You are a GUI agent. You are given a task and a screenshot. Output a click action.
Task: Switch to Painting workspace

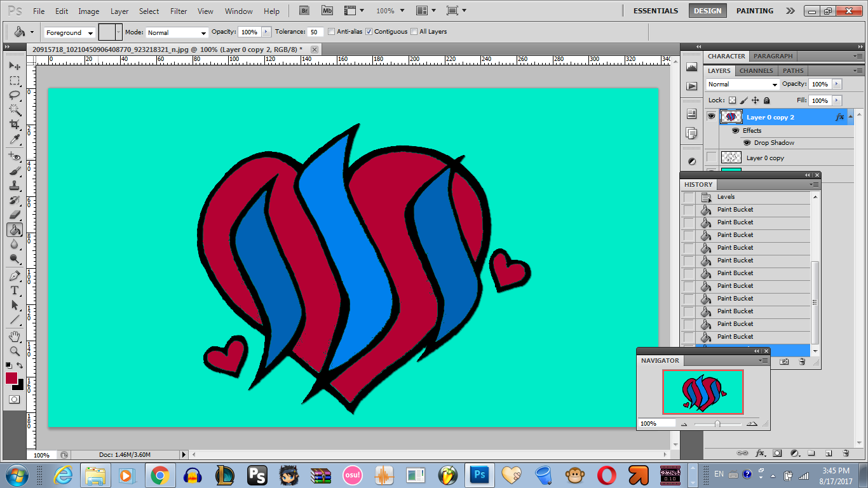point(755,11)
